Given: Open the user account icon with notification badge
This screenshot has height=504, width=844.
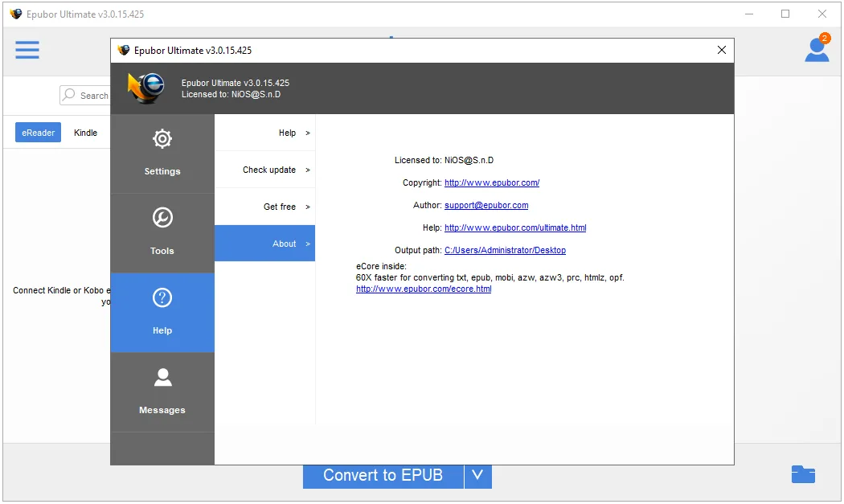Looking at the screenshot, I should tap(817, 48).
